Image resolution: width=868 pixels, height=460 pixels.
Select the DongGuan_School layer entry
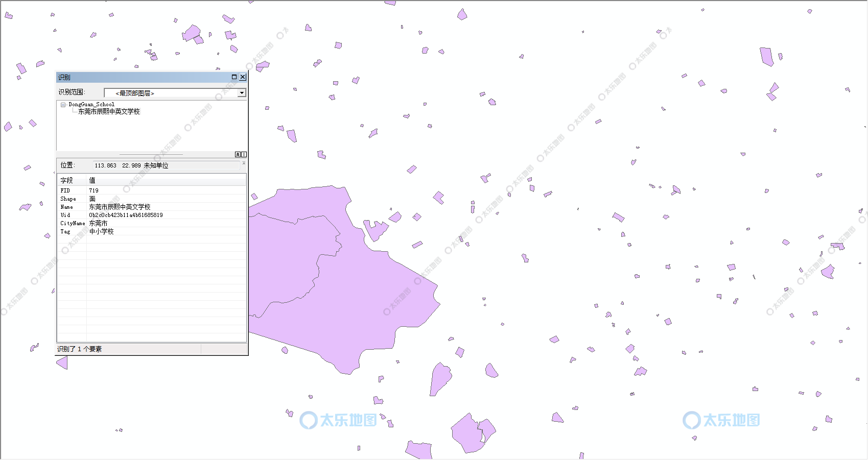tap(91, 104)
